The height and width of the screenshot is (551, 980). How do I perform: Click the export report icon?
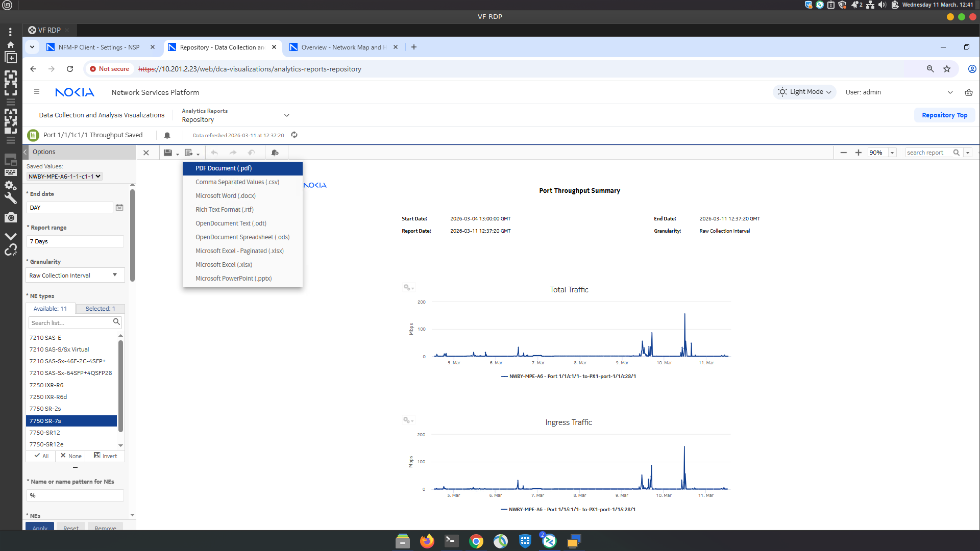189,153
